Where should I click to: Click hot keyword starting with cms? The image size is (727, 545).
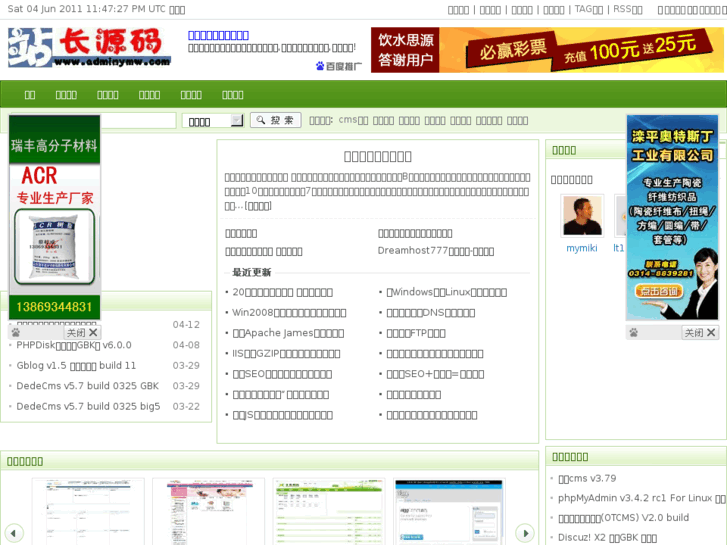click(x=353, y=120)
